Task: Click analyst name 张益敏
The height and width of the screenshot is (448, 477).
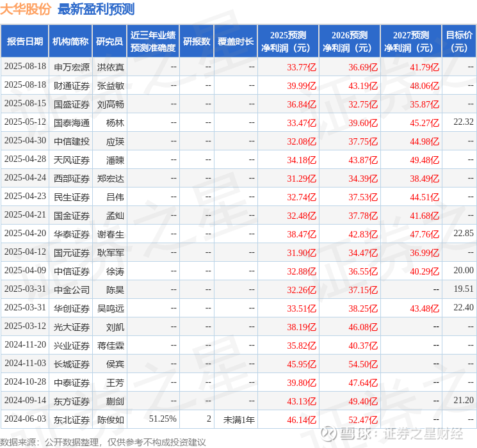Action: [x=110, y=86]
